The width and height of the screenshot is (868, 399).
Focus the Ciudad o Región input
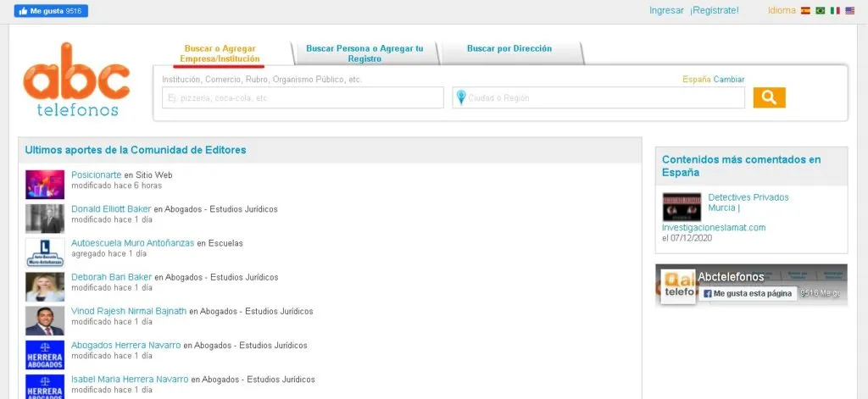tap(604, 98)
